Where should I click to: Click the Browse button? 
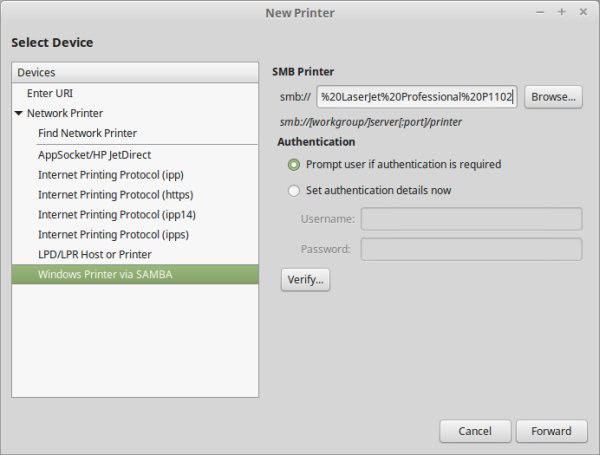click(x=553, y=97)
